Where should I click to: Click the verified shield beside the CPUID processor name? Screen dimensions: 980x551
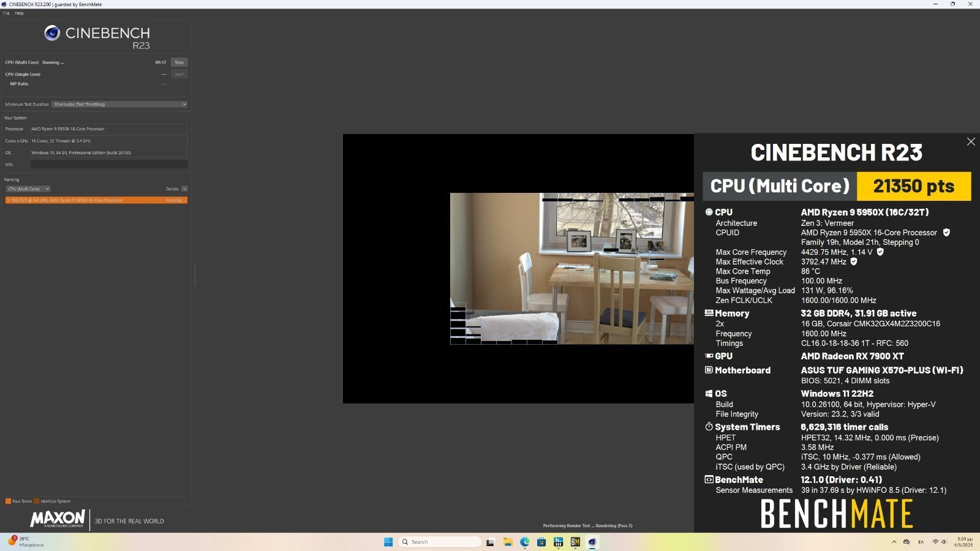click(946, 233)
